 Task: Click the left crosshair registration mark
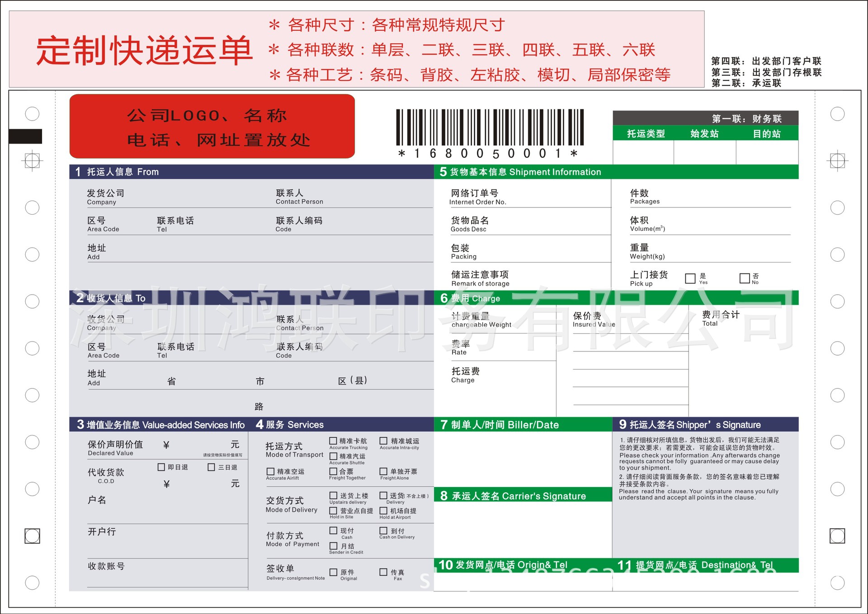coord(32,160)
